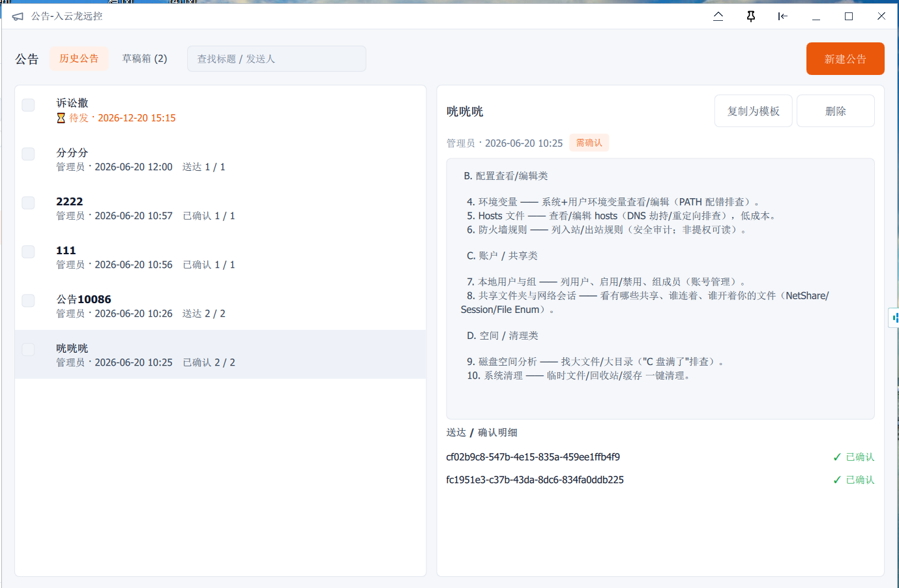This screenshot has height=588, width=899.
Task: Click the announcement megaphone icon in title bar
Action: coord(18,16)
